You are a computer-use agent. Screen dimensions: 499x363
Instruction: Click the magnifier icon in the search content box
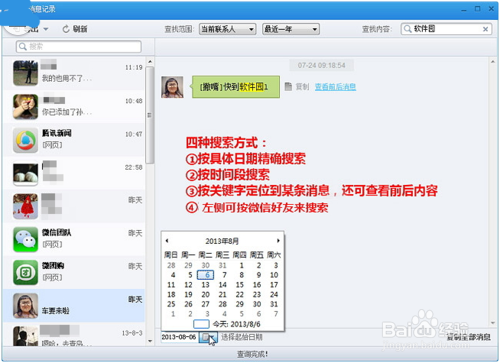click(x=407, y=29)
